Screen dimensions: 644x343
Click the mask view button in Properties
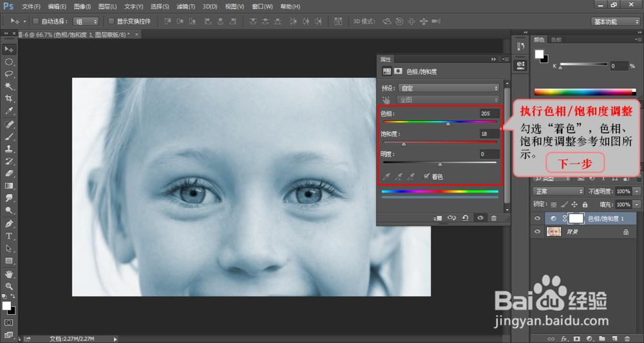coord(398,71)
